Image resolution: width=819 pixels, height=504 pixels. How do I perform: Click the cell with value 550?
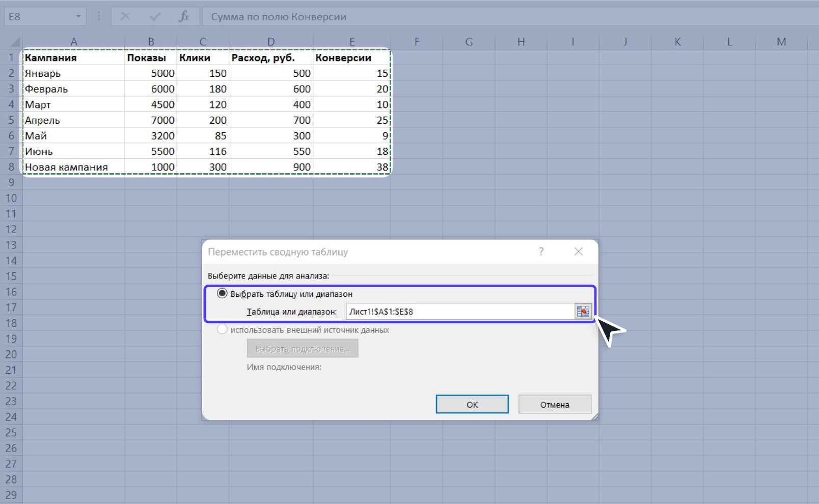pyautogui.click(x=271, y=151)
